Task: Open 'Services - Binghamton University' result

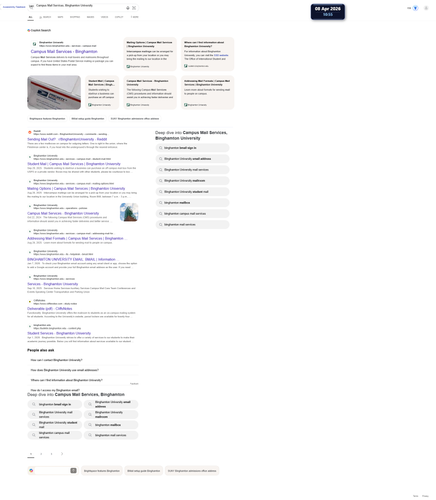Action: point(53,284)
